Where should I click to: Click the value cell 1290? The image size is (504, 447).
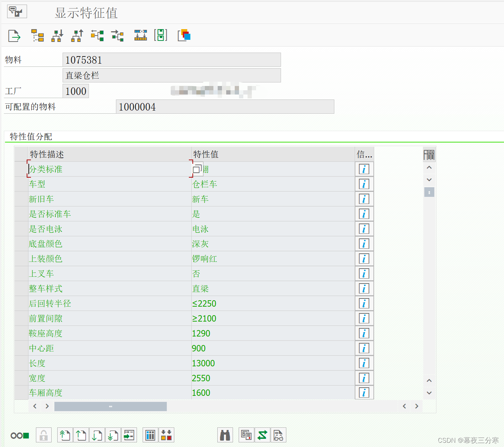click(x=273, y=333)
